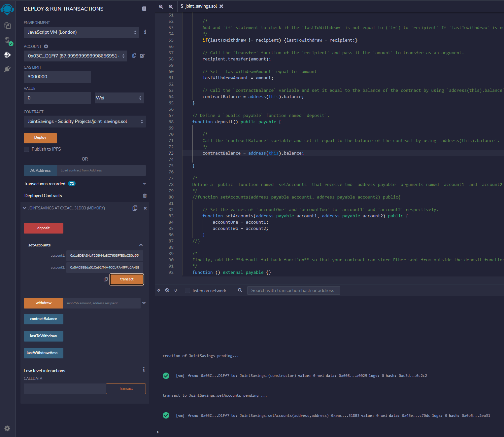Open the File explorers sidebar icon
Screen dimensions: 504x437
7,25
